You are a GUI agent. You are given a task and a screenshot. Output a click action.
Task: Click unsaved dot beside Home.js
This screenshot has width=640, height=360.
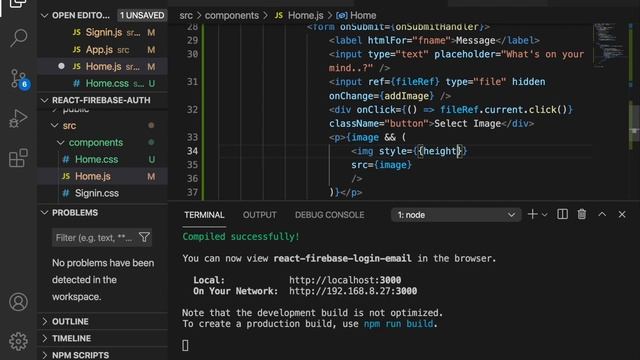[61, 66]
